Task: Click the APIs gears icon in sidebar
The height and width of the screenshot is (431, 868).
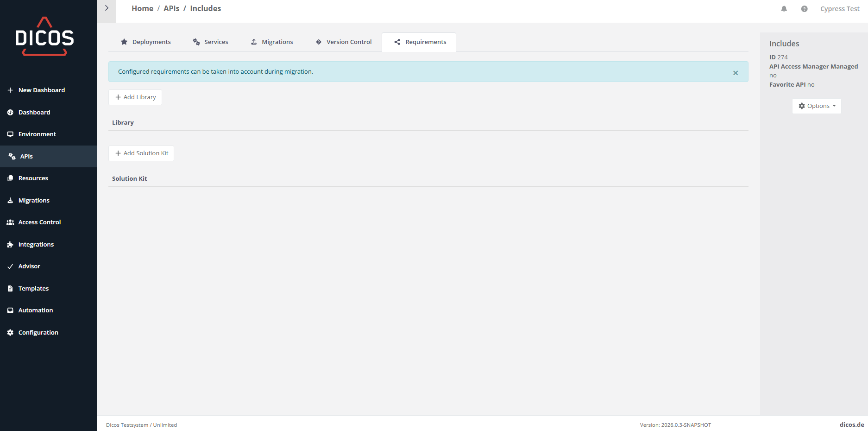Action: pyautogui.click(x=12, y=157)
